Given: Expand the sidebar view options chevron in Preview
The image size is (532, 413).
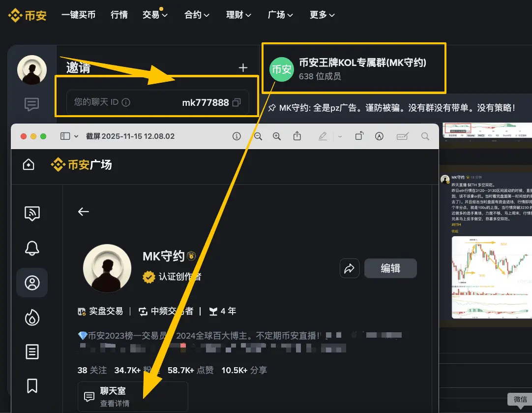Looking at the screenshot, I should click(76, 136).
